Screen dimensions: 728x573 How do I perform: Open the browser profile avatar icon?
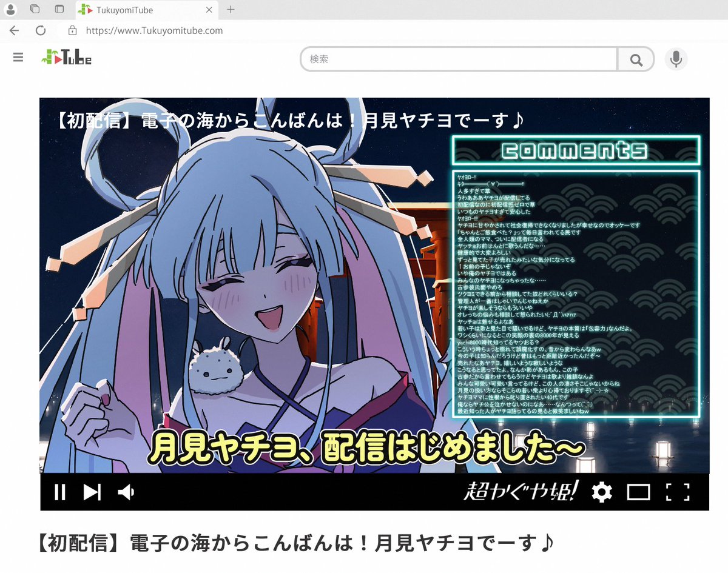click(x=10, y=10)
